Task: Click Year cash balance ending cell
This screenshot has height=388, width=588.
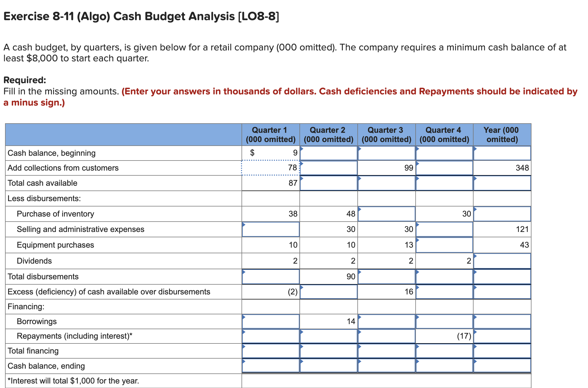Action: pyautogui.click(x=502, y=366)
